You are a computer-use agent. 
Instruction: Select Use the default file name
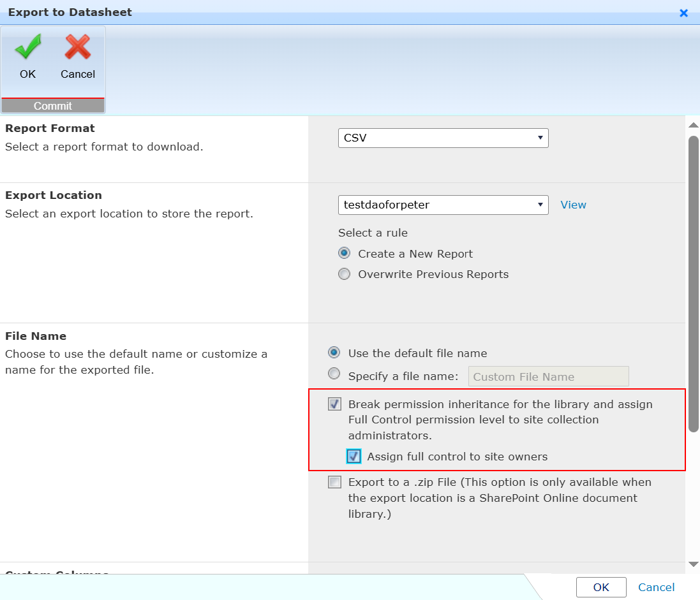334,353
